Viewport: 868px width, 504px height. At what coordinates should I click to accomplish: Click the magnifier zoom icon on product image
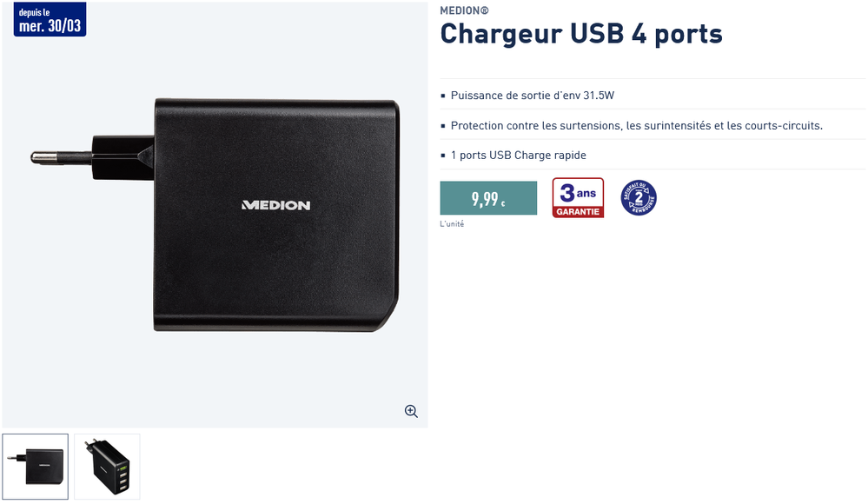(411, 411)
